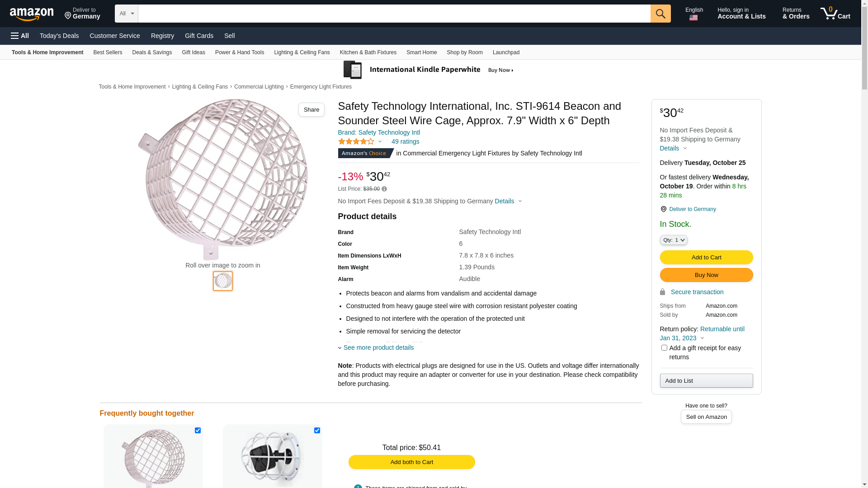Expand See more product details
Image resolution: width=868 pixels, height=488 pixels.
tap(378, 347)
